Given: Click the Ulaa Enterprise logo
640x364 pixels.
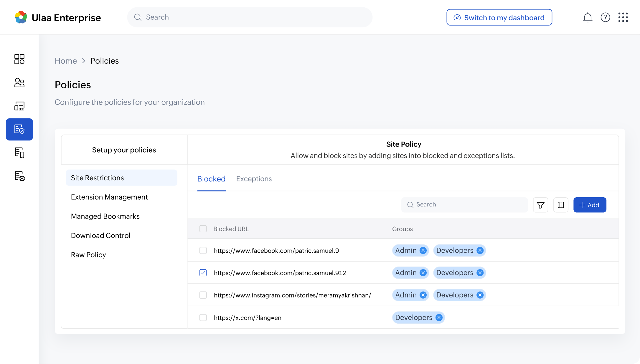Looking at the screenshot, I should pos(58,18).
